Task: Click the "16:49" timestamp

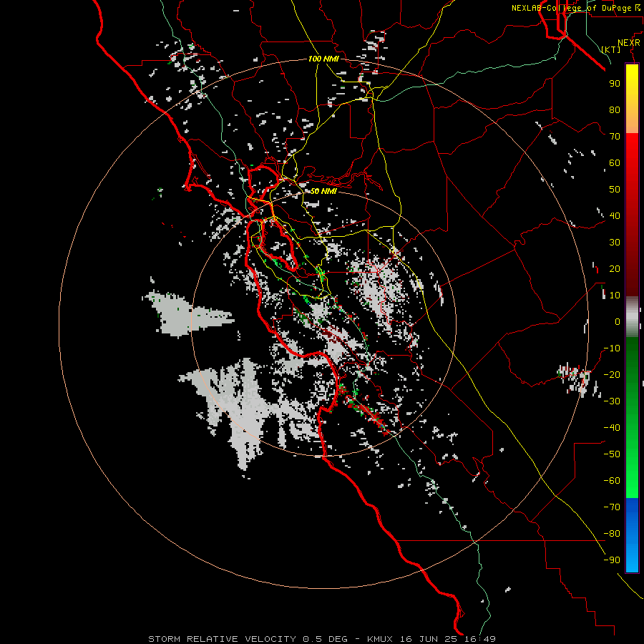Action: tap(480, 639)
